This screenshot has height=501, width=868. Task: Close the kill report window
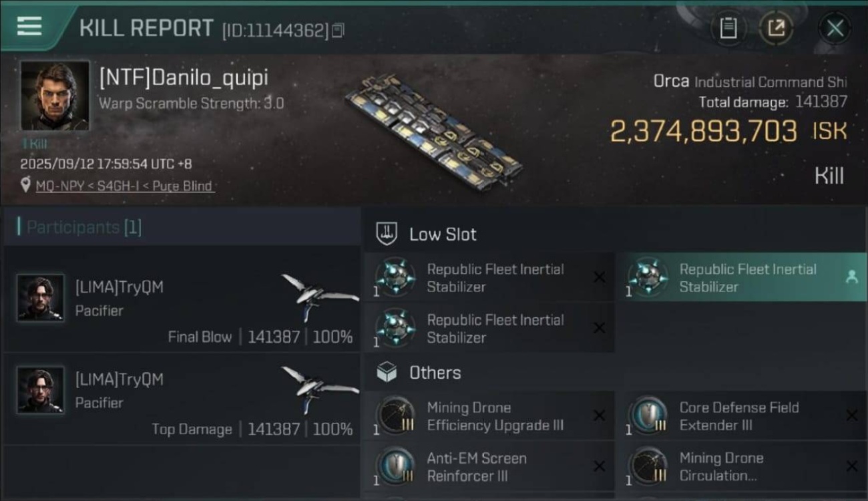point(835,28)
